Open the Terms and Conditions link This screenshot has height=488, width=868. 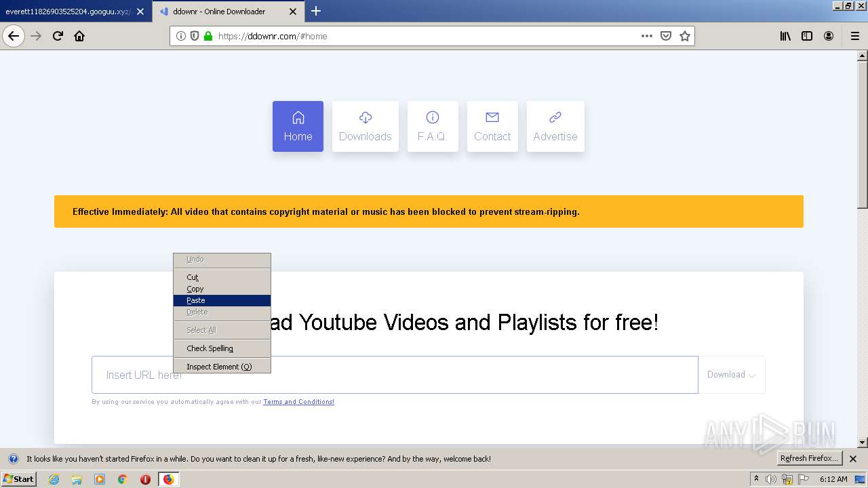(298, 402)
